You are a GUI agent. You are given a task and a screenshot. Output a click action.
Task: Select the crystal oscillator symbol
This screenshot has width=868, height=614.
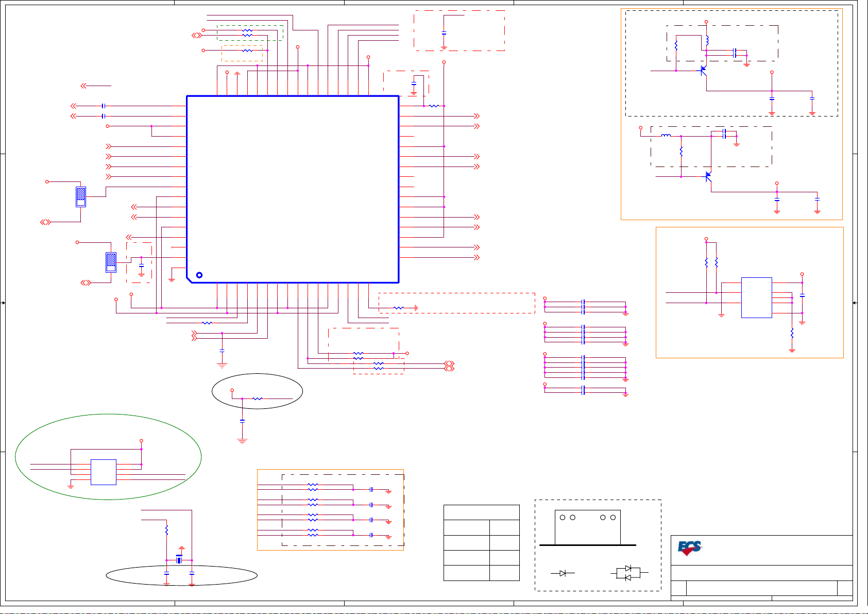(x=179, y=560)
